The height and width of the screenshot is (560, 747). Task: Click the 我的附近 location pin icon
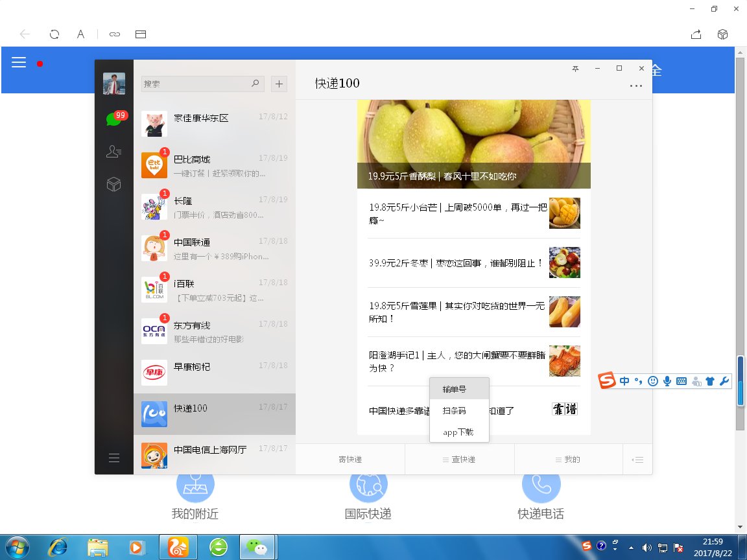(x=195, y=484)
